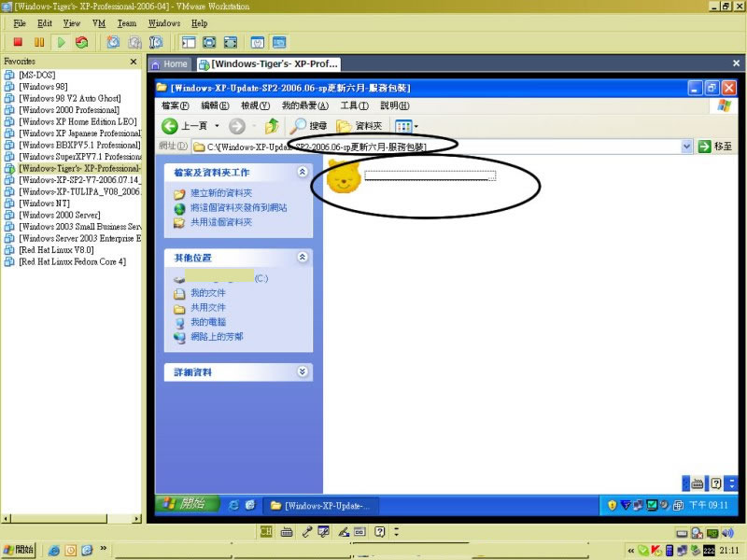Viewport: 747px width, 560px height.
Task: Click the guest 開始 Start button
Action: [x=186, y=504]
